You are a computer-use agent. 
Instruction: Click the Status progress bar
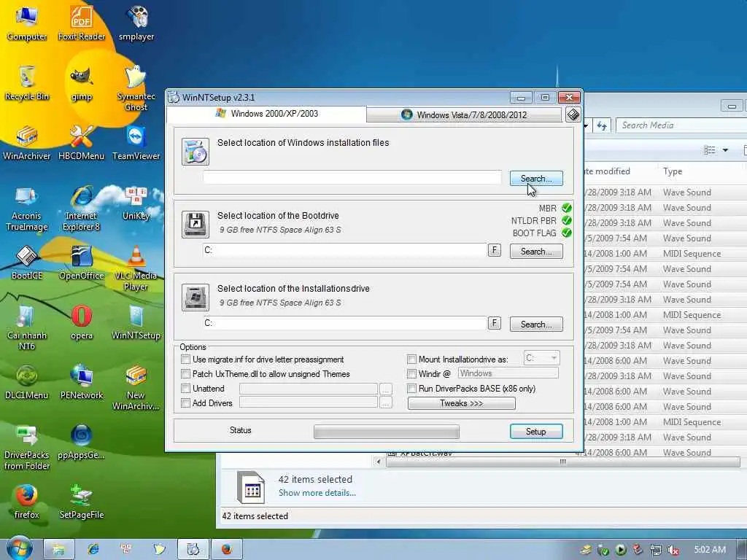(387, 432)
